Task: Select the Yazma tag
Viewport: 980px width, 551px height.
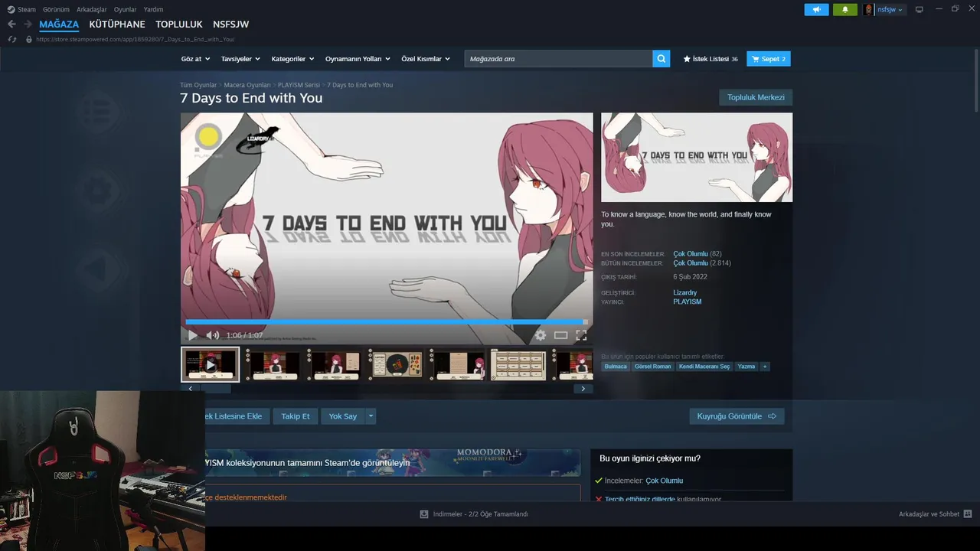Action: (746, 367)
